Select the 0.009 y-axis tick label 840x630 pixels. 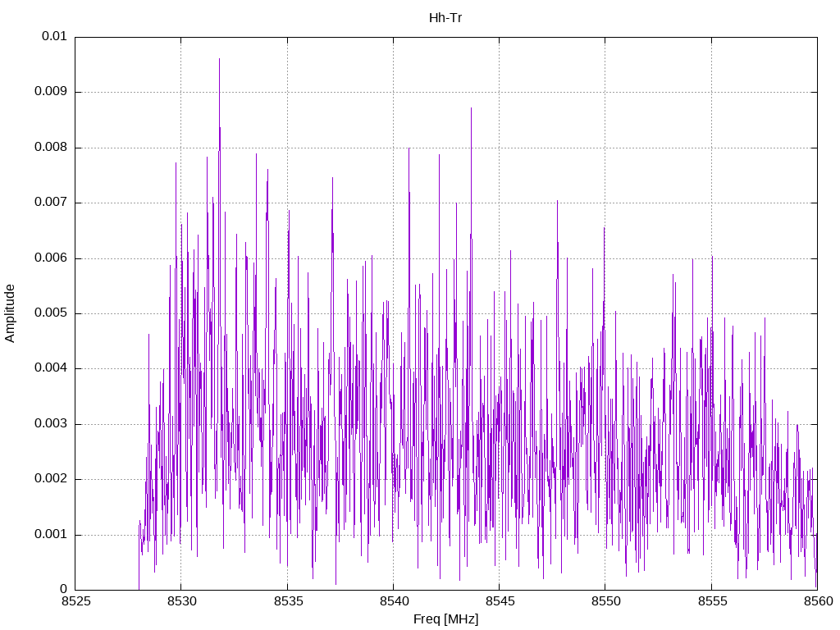click(x=51, y=92)
